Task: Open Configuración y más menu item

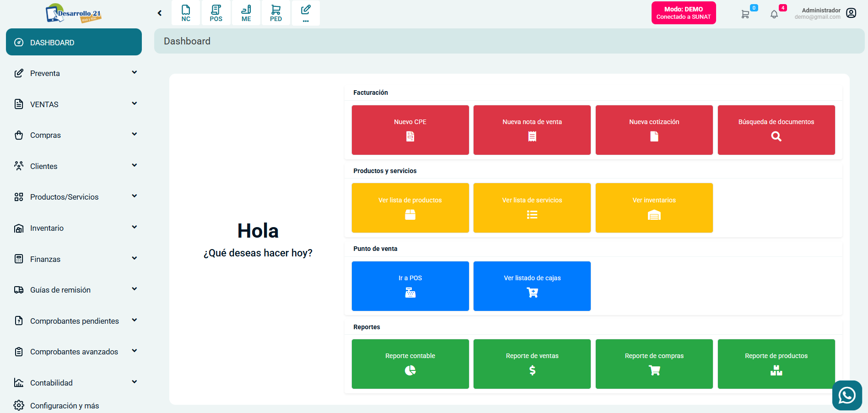Action: [x=64, y=406]
